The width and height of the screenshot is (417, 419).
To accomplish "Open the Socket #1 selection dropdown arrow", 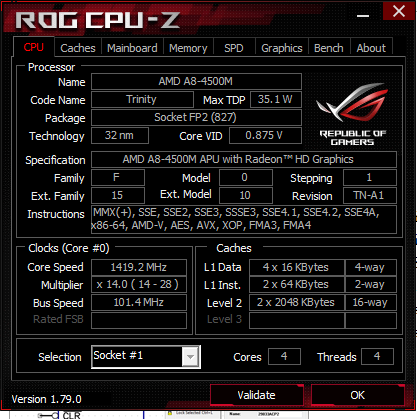I will click(x=190, y=357).
